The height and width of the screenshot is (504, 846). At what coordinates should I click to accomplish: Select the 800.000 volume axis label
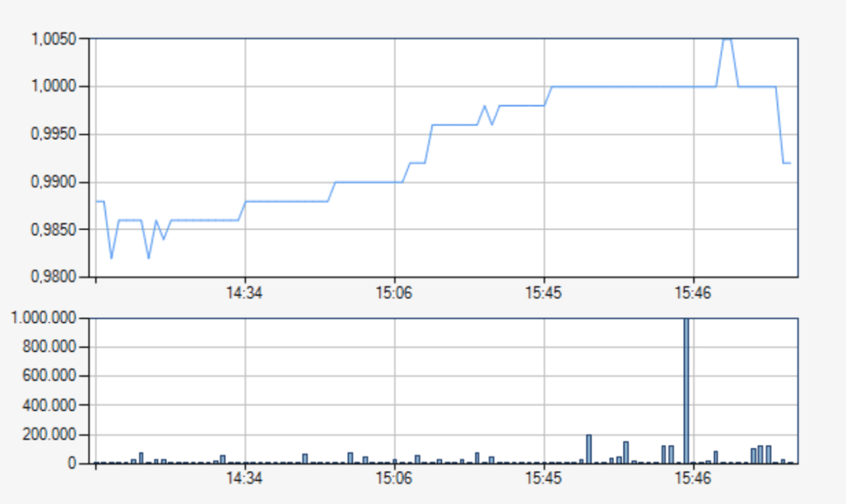49,346
